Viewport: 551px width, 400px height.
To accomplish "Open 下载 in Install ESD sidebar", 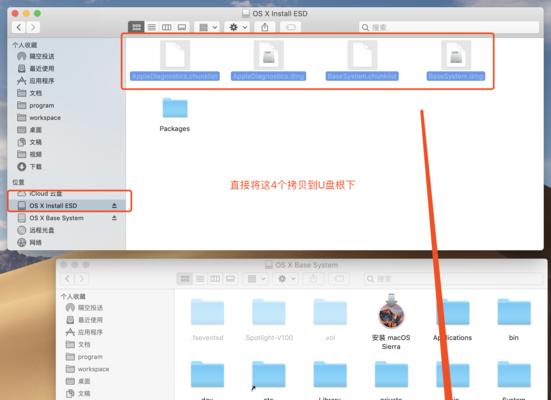I will tap(30, 167).
